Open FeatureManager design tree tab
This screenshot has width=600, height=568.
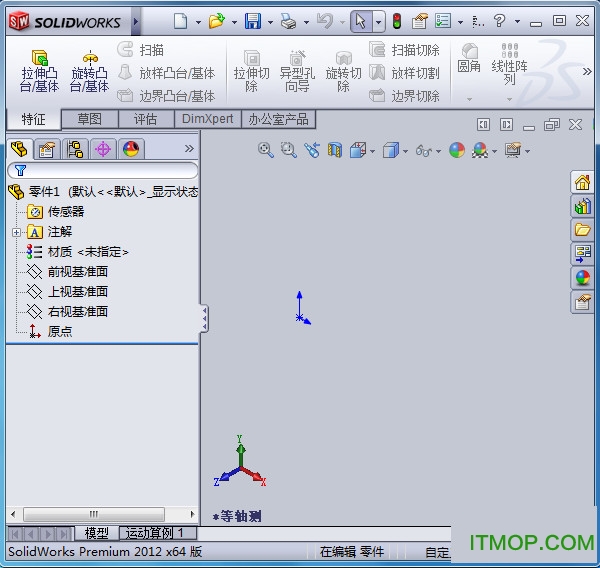pyautogui.click(x=19, y=149)
